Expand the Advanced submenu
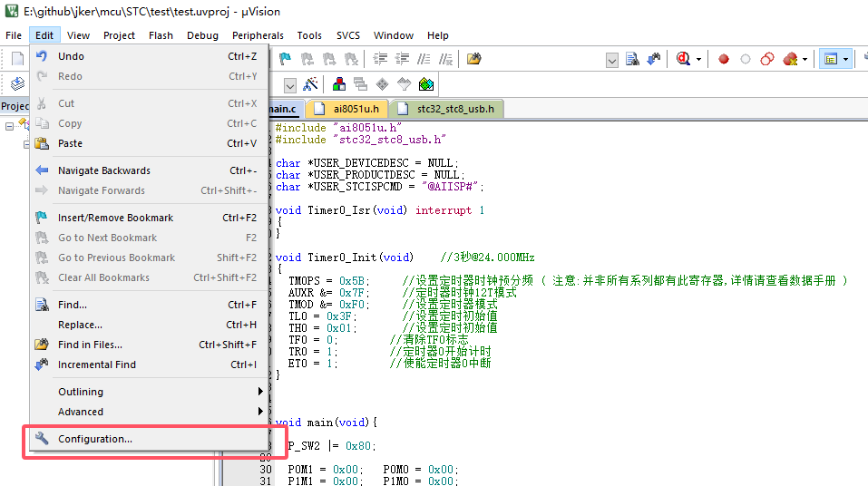Image resolution: width=868 pixels, height=486 pixels. click(149, 412)
